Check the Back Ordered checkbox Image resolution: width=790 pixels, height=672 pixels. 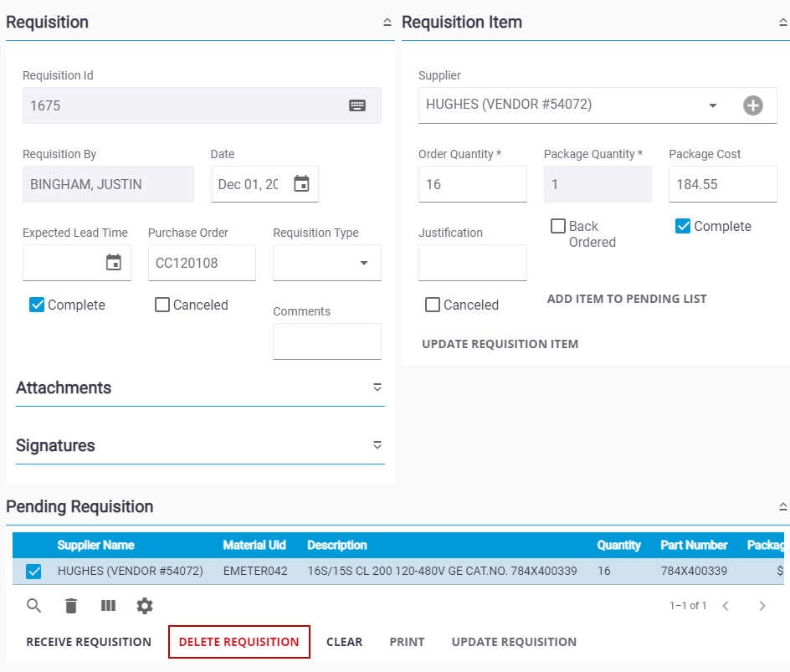[558, 227]
